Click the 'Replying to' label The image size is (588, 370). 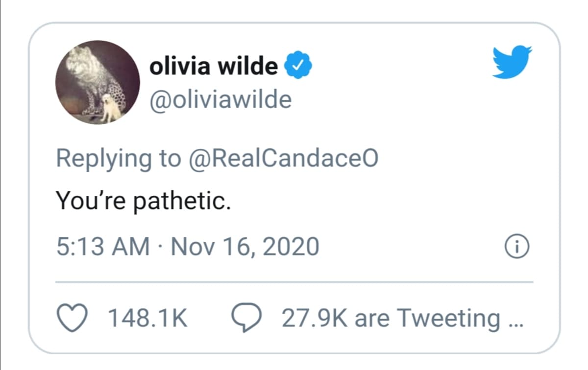pos(119,160)
